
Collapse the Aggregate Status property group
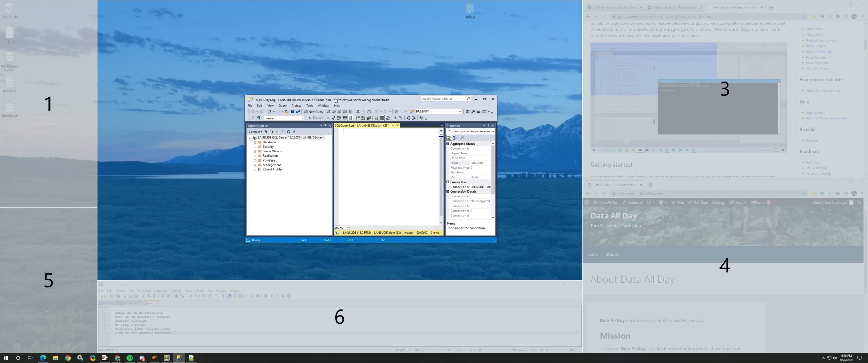point(448,144)
